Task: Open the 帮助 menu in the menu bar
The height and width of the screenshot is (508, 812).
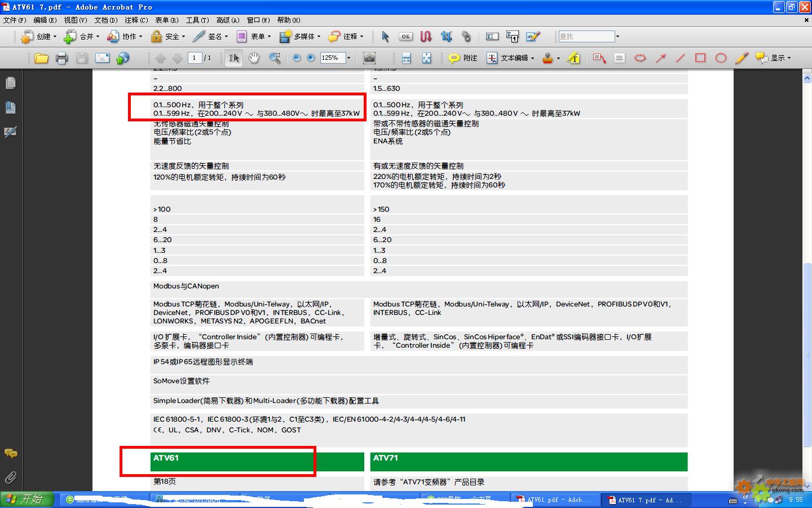Action: (x=289, y=20)
